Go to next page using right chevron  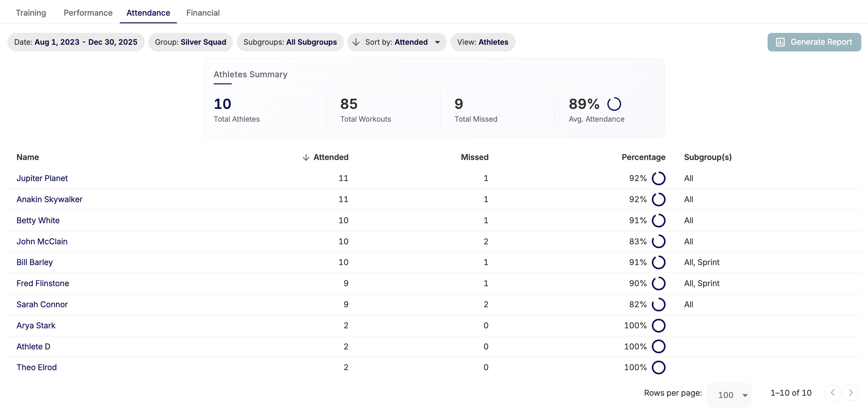coord(850,393)
